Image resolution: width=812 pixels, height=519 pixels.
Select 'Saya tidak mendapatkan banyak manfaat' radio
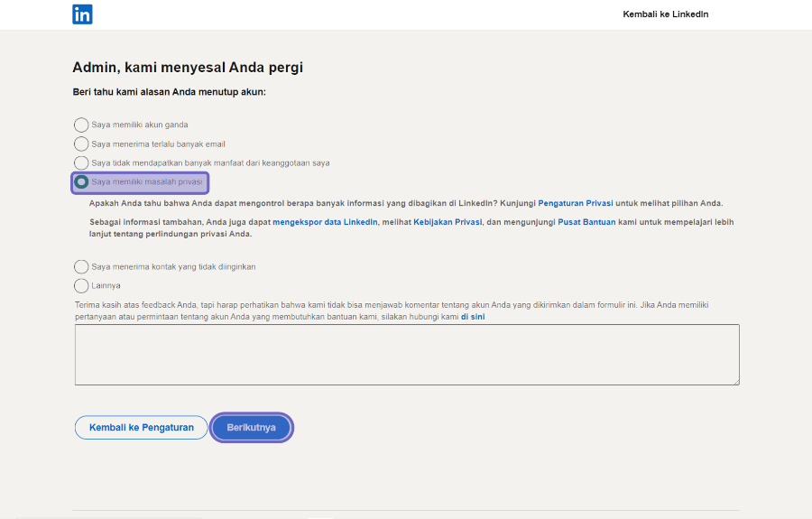click(81, 163)
